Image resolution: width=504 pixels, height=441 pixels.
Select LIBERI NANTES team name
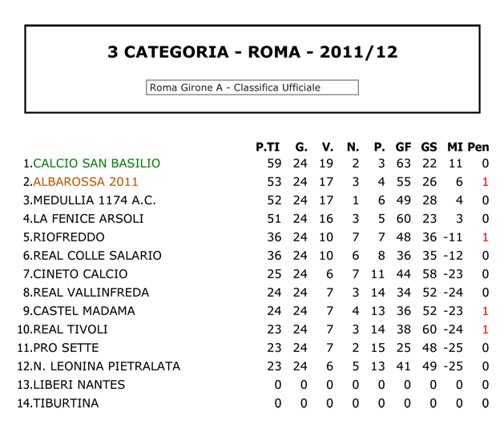point(79,385)
